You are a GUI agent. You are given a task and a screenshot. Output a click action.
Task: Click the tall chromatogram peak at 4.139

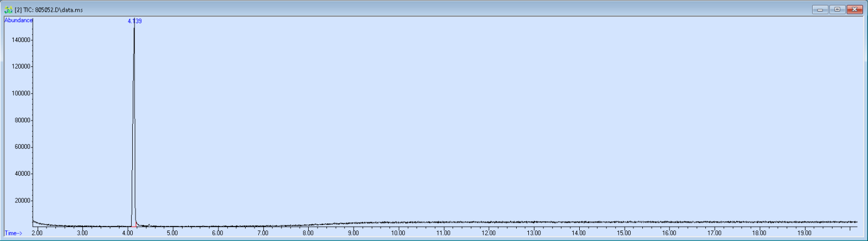point(134,122)
